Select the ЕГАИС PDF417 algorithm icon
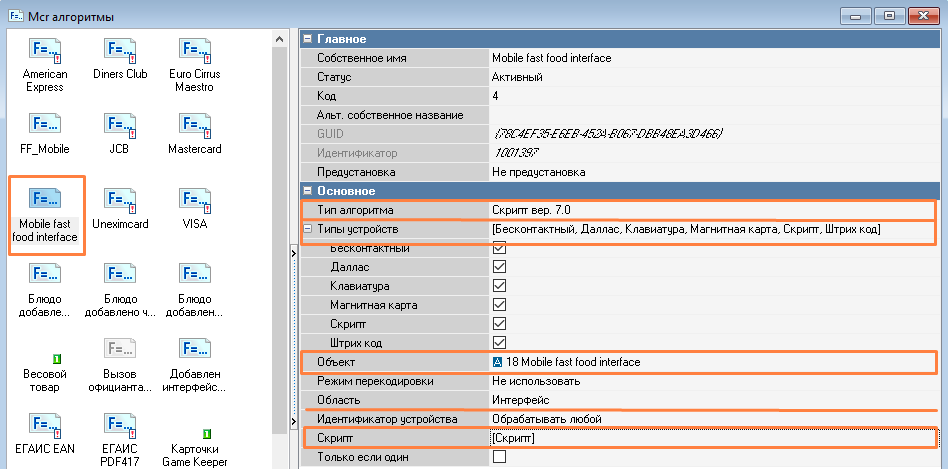This screenshot has width=948, height=469. click(120, 427)
